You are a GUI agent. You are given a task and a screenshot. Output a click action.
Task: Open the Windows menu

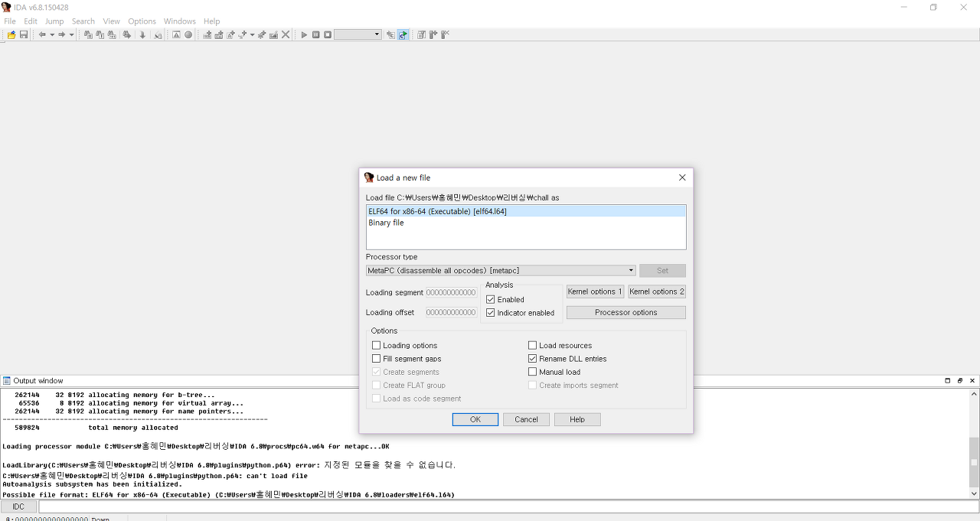[180, 21]
